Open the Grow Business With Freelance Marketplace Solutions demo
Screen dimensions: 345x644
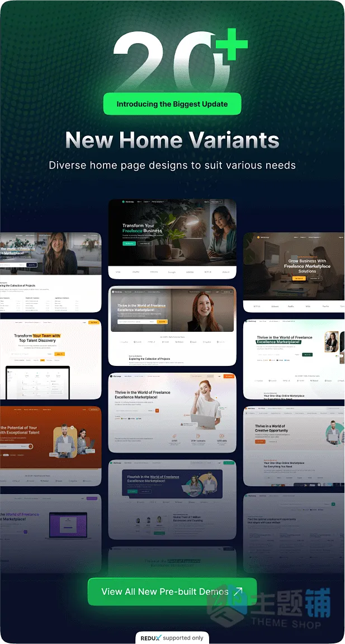coord(294,272)
